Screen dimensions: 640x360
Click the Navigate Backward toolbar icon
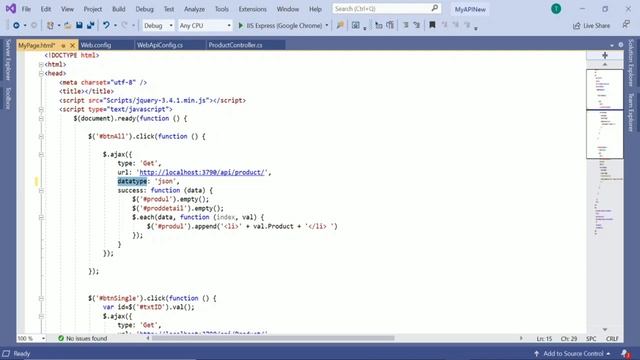pos(16,25)
